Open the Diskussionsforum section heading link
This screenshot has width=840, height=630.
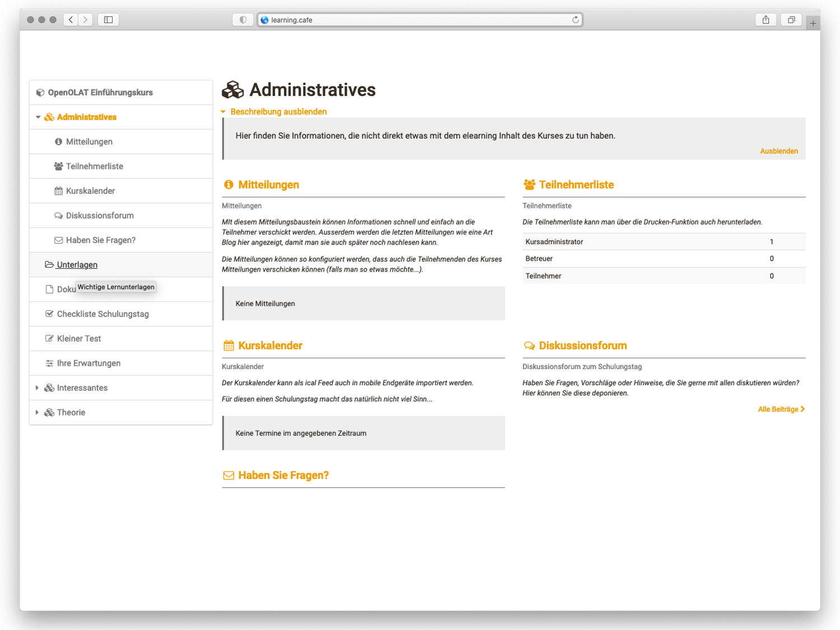click(x=583, y=346)
